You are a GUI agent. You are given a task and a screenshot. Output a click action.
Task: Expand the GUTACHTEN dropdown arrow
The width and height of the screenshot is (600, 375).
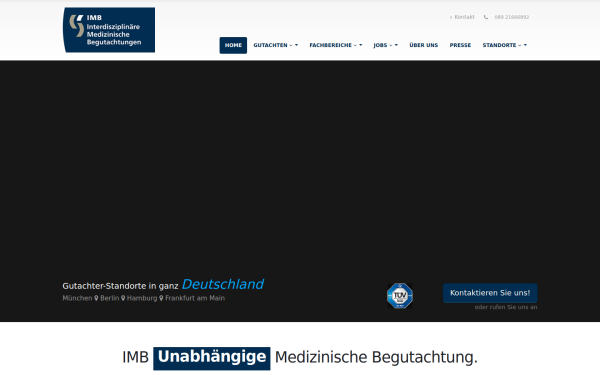click(x=296, y=45)
